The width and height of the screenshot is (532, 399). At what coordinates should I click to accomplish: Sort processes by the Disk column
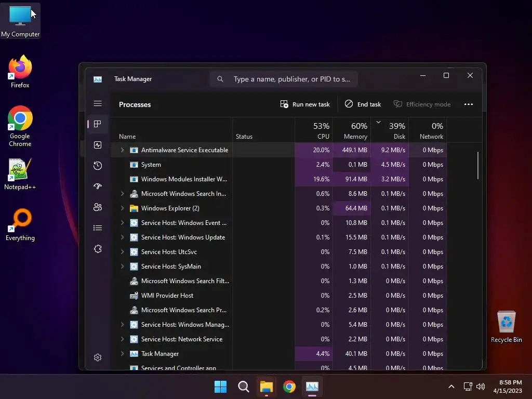point(390,130)
